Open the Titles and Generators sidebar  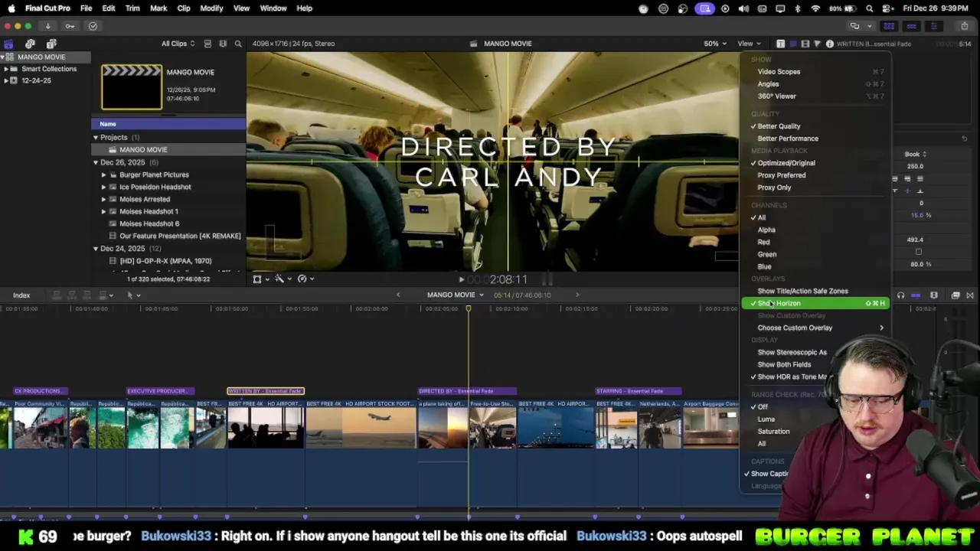(x=51, y=44)
